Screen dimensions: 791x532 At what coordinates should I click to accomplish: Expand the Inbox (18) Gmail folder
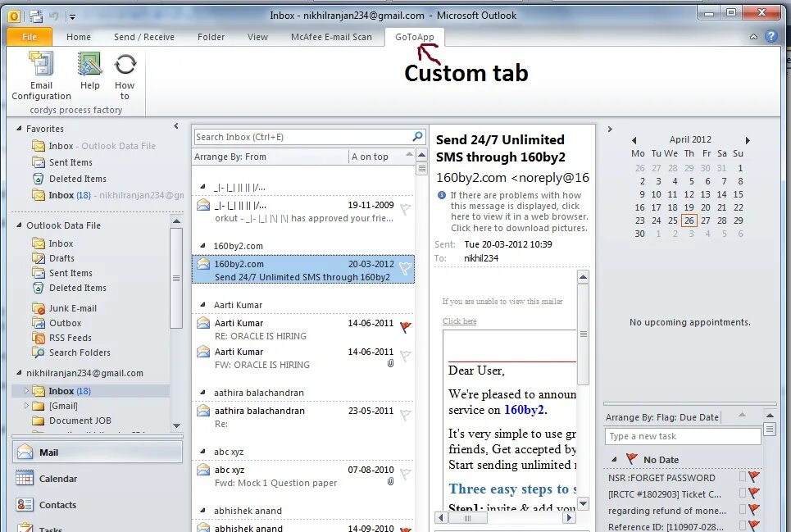point(26,391)
